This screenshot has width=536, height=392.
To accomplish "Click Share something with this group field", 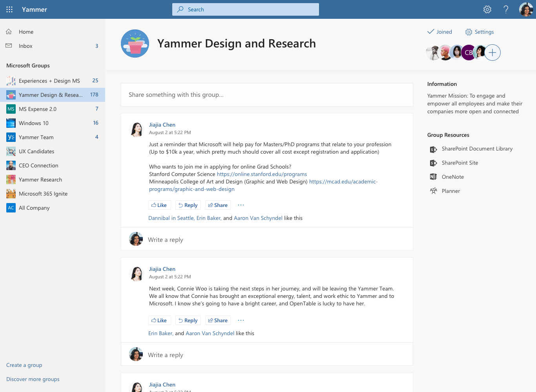I will tap(267, 95).
